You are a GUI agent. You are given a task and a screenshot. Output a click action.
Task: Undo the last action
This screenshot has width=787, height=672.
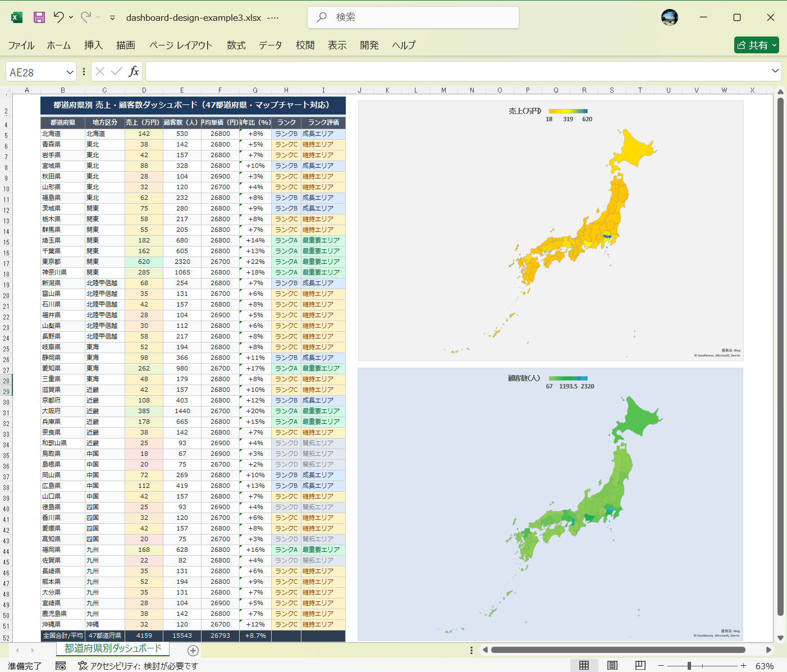(58, 17)
